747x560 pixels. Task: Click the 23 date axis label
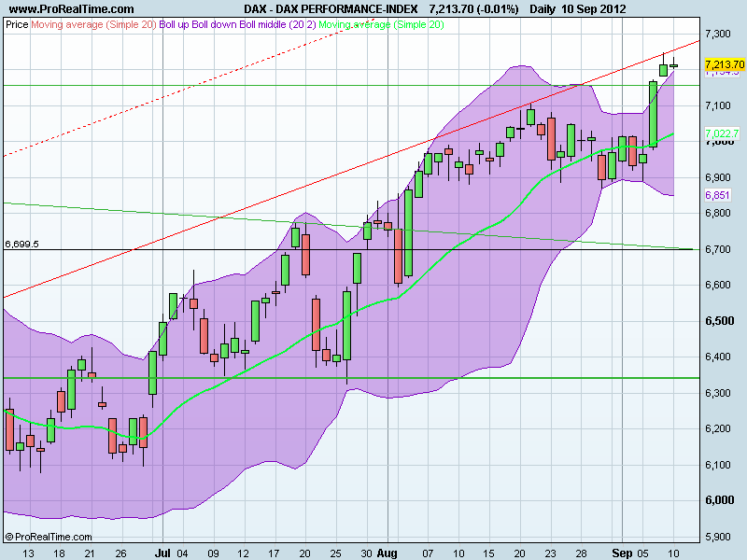coord(550,553)
